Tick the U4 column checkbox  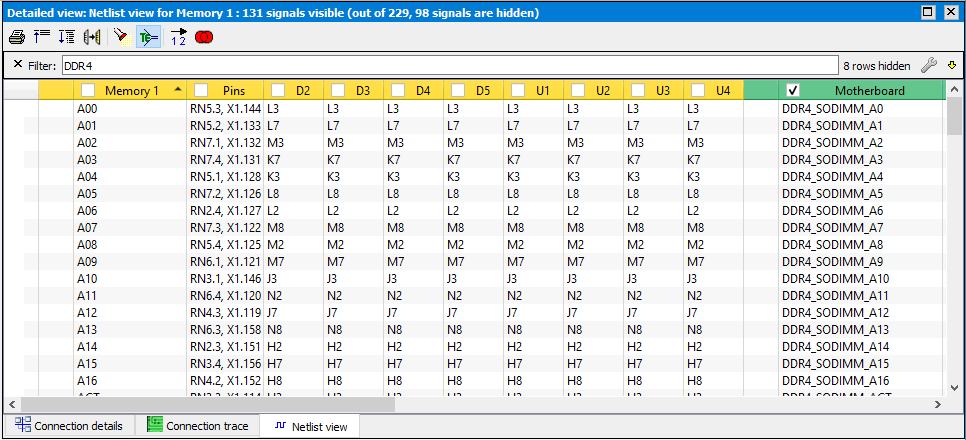[x=698, y=91]
